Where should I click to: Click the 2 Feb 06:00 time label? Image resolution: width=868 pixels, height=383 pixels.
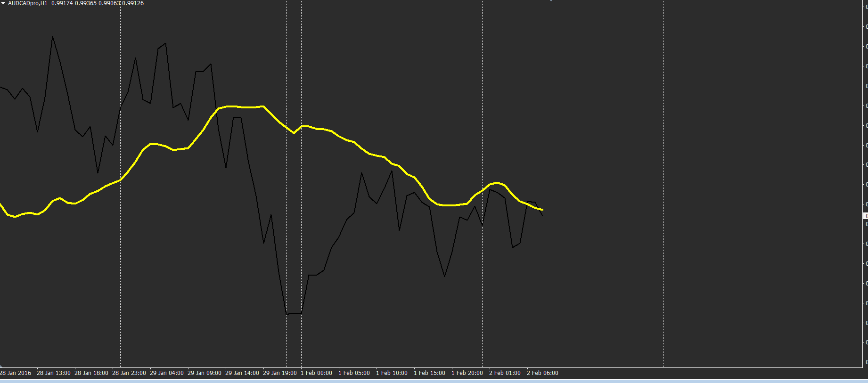click(x=543, y=373)
